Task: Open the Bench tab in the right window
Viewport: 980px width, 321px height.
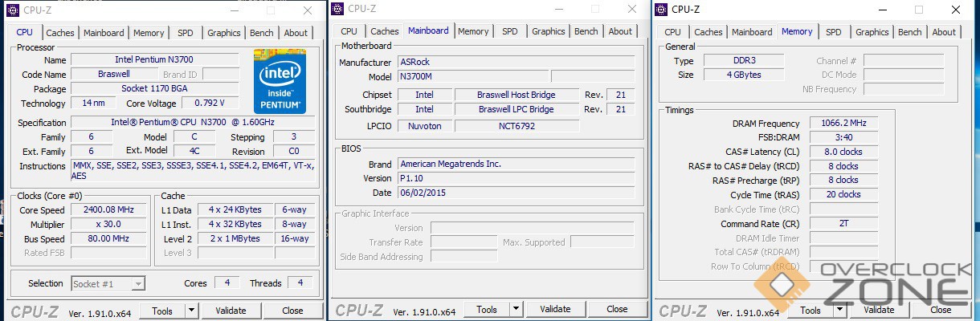Action: pos(910,32)
